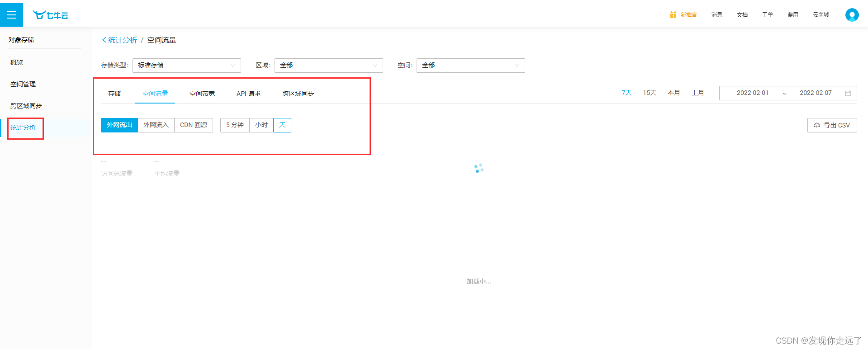Open 工单 in the top bar

[x=768, y=15]
